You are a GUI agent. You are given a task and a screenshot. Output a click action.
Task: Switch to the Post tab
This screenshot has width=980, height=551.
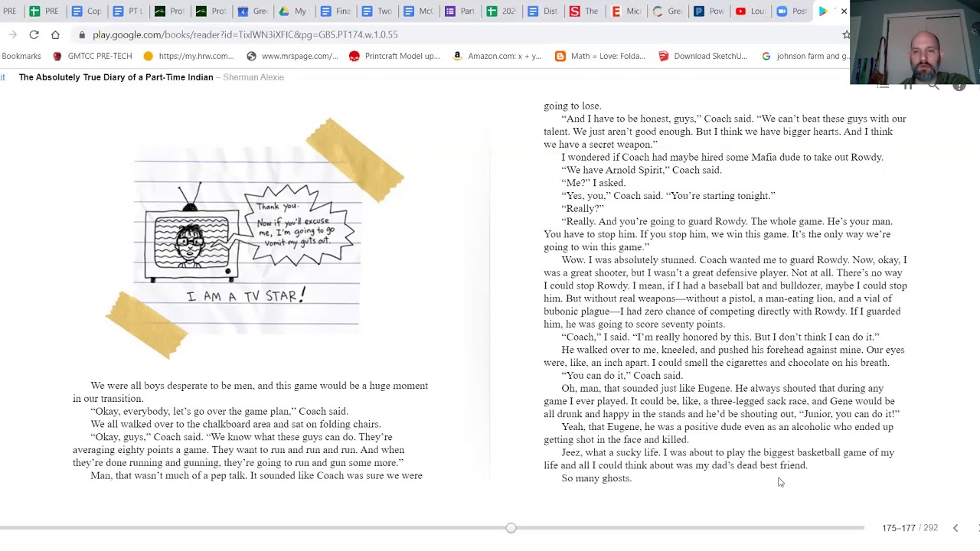[x=791, y=11]
